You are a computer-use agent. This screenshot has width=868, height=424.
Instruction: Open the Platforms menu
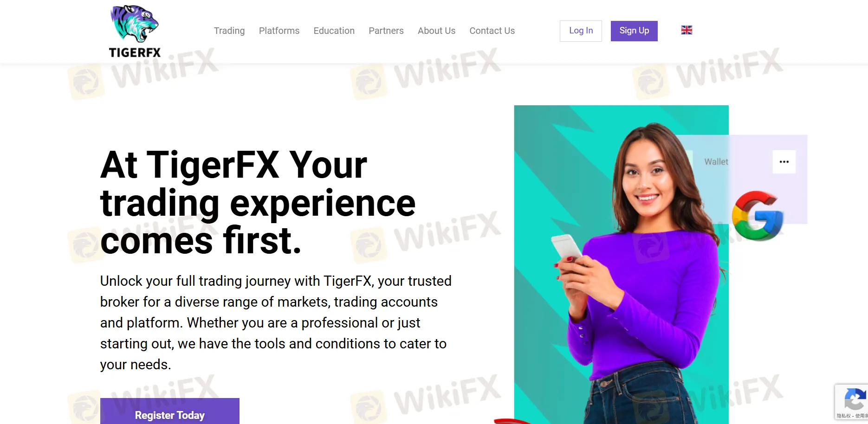point(279,31)
